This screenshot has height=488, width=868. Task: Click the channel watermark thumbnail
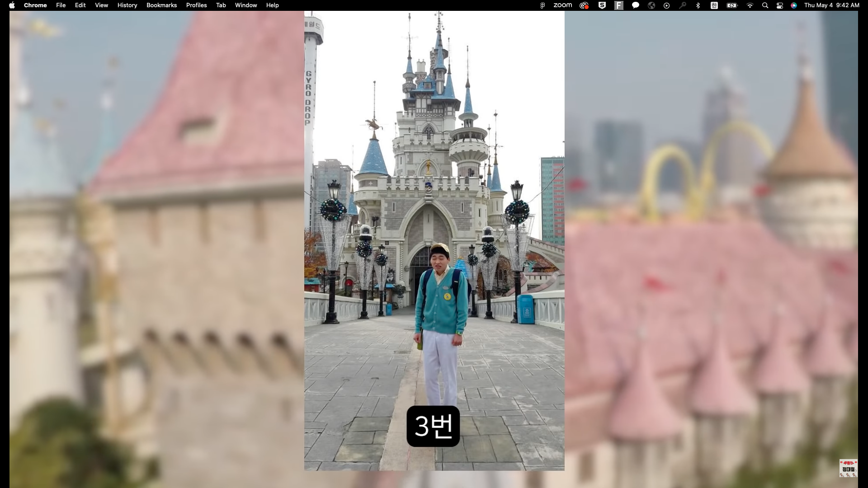coord(848,468)
